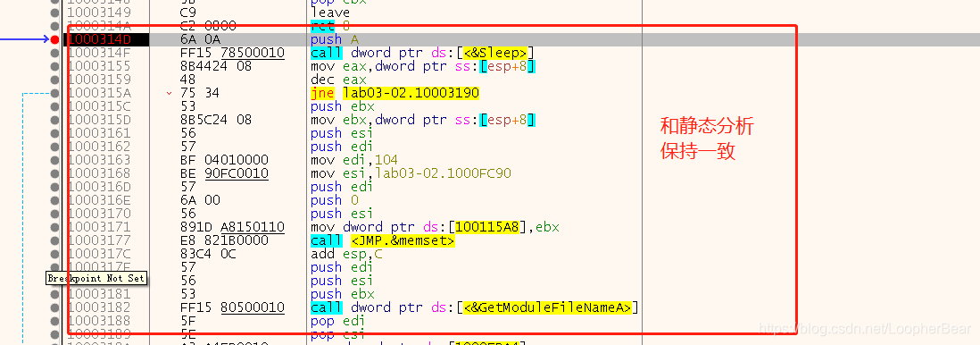Screen dimensions: 980x345
Task: Select address 10003168 in the address column
Action: 99,172
